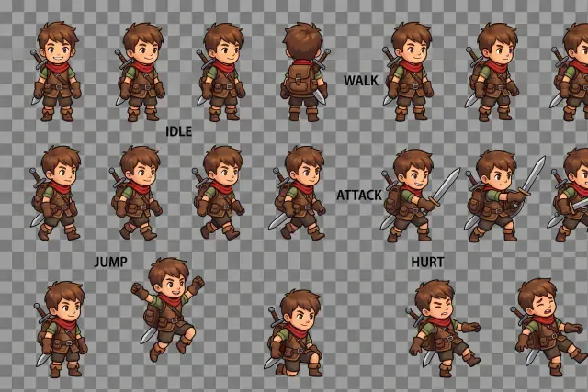The image size is (588, 392).
Task: Select the smiling attack sprite holding sword forward
Action: (419, 196)
